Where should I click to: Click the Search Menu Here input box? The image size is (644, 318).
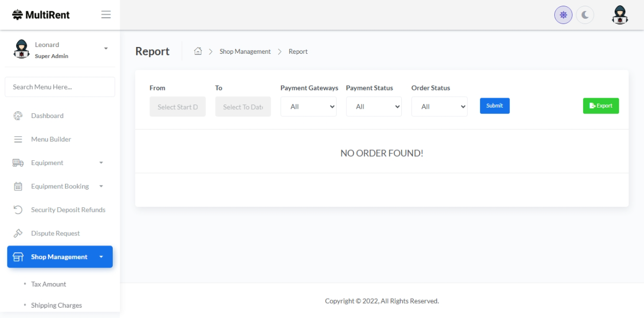59,87
